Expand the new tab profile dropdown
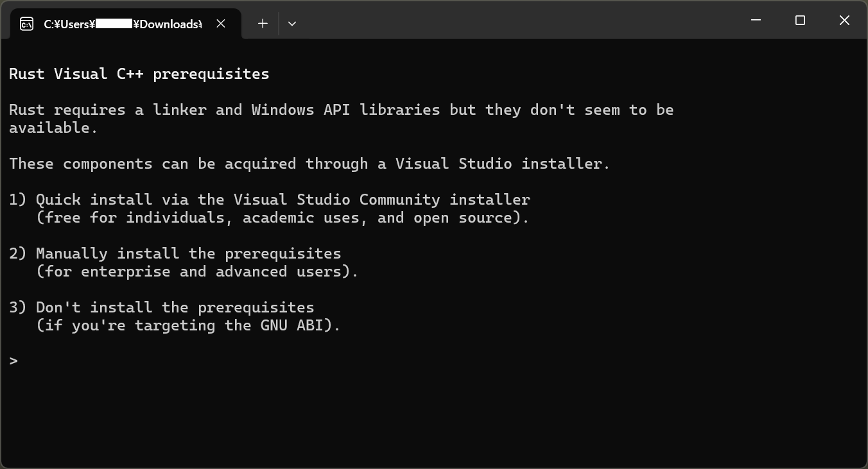This screenshot has height=469, width=868. point(292,24)
